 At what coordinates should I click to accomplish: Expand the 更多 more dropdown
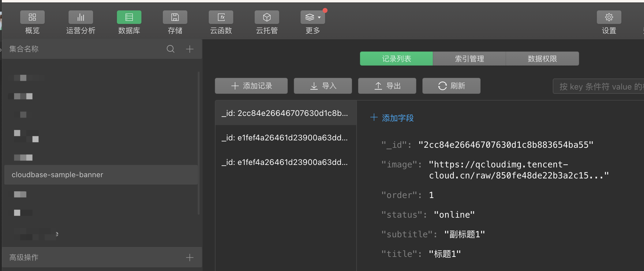pyautogui.click(x=313, y=17)
